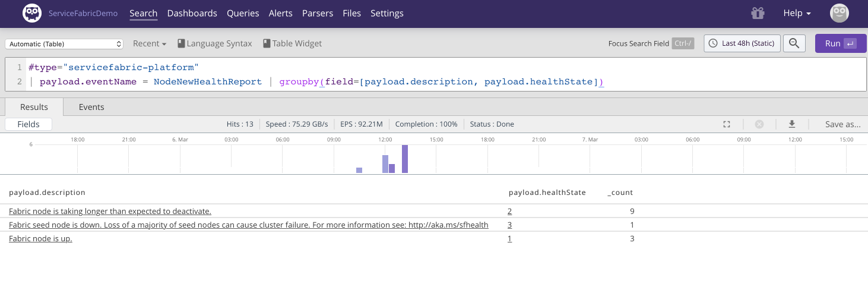Image resolution: width=868 pixels, height=293 pixels.
Task: Click the user avatar icon
Action: pyautogui.click(x=839, y=13)
